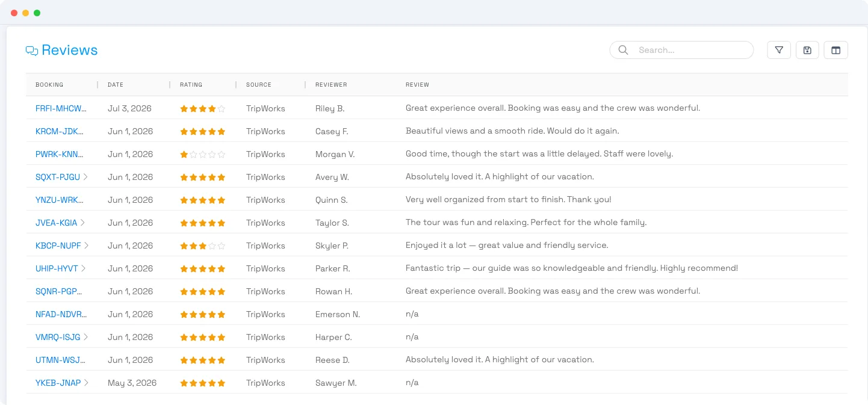
Task: Click the n/a review for Emerson N.
Action: [412, 314]
